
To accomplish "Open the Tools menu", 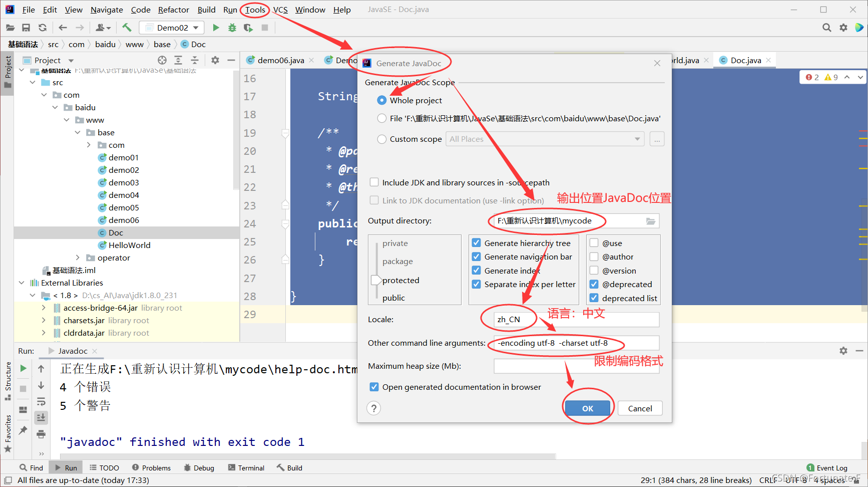I will coord(255,10).
